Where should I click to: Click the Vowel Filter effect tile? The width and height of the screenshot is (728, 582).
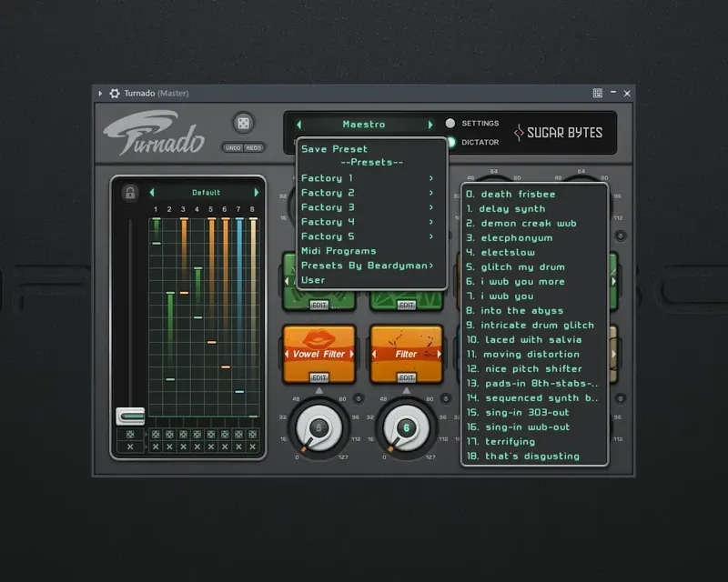[x=319, y=354]
